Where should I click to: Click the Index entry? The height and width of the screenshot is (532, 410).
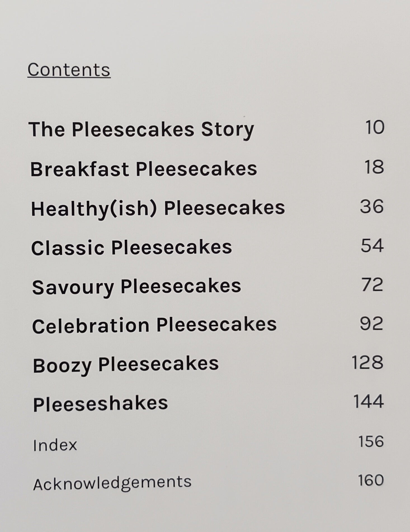[55, 445]
